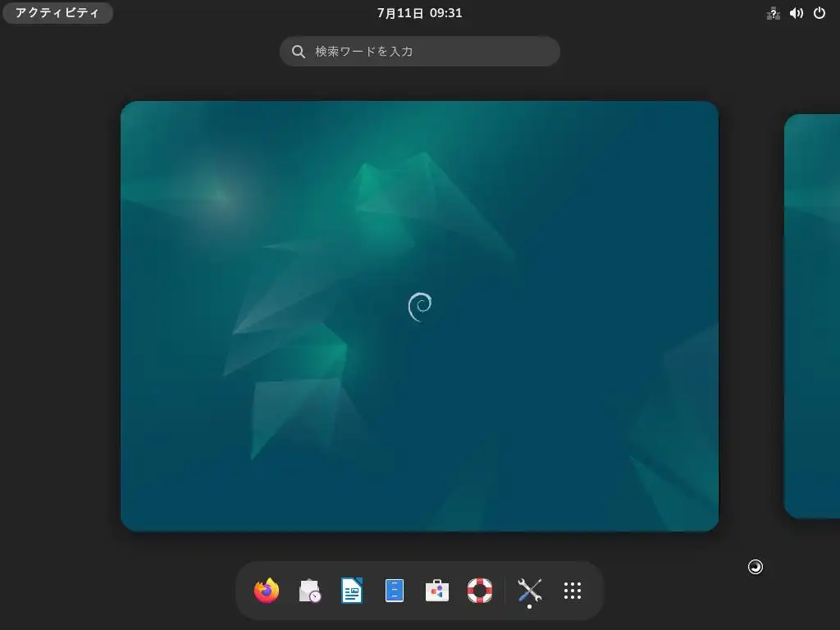Click the search magnifier icon
This screenshot has width=840, height=630.
coord(299,52)
